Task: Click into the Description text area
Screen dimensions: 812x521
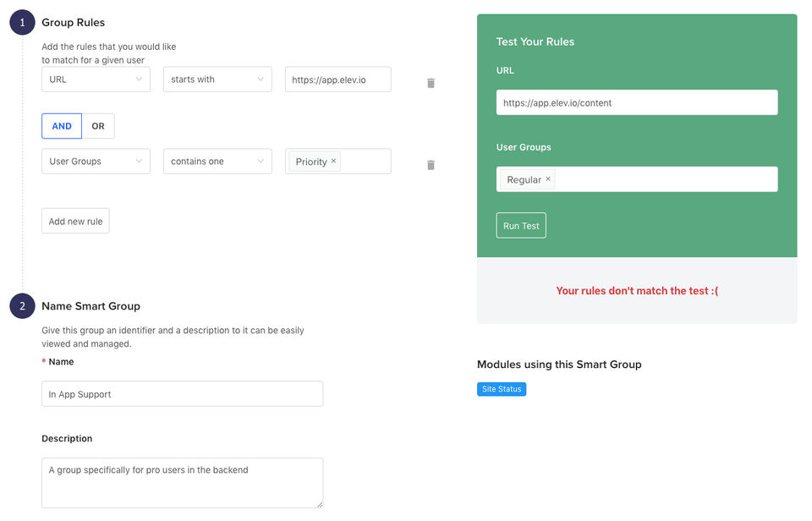Action: tap(182, 483)
